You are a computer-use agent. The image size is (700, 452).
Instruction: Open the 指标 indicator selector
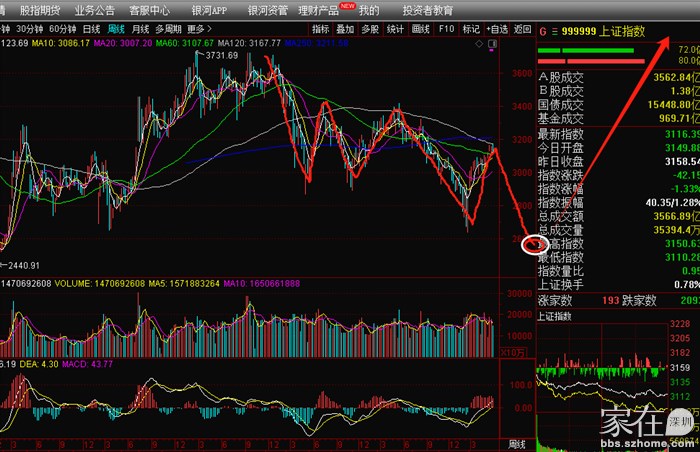click(x=320, y=30)
